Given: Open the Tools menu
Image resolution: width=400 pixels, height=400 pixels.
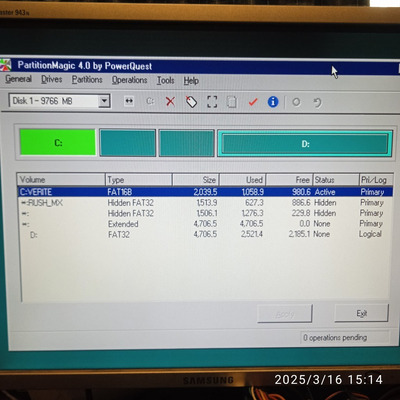Looking at the screenshot, I should (x=166, y=80).
